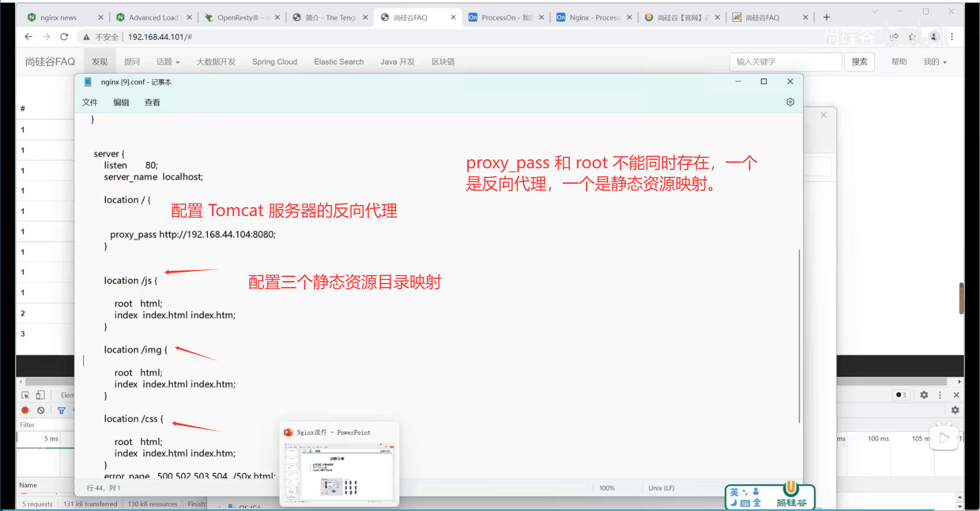Open Elastic Search topic link

(339, 62)
